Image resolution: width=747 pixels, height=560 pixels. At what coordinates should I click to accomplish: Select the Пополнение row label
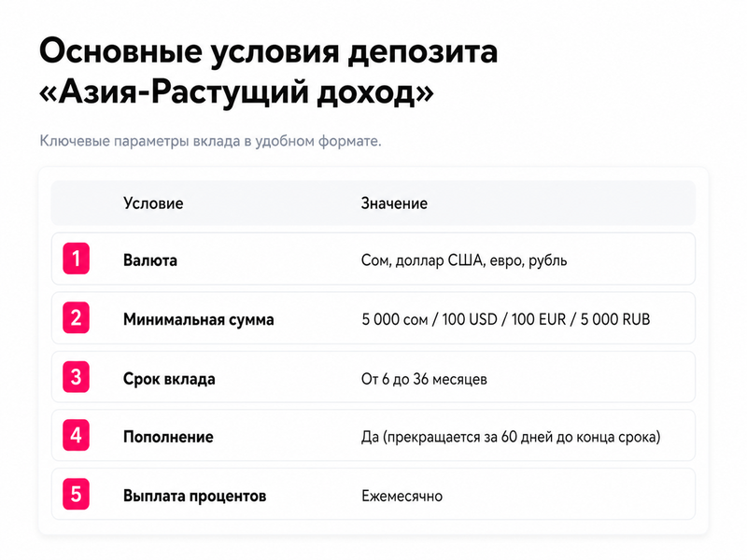pyautogui.click(x=168, y=437)
